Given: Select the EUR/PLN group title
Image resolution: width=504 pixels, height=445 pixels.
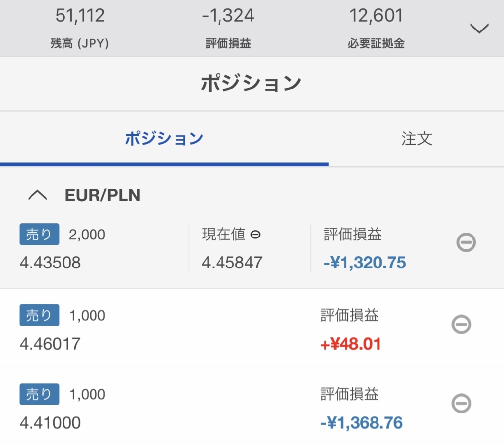Looking at the screenshot, I should [102, 195].
